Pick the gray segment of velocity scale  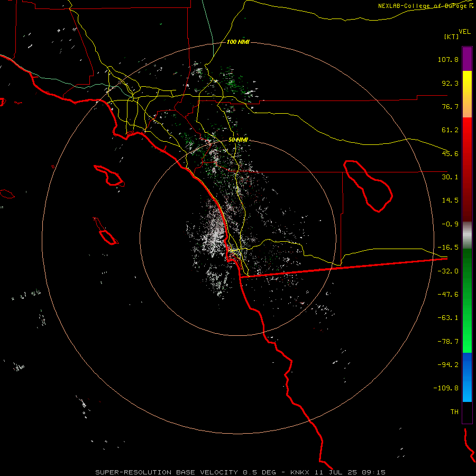[467, 235]
